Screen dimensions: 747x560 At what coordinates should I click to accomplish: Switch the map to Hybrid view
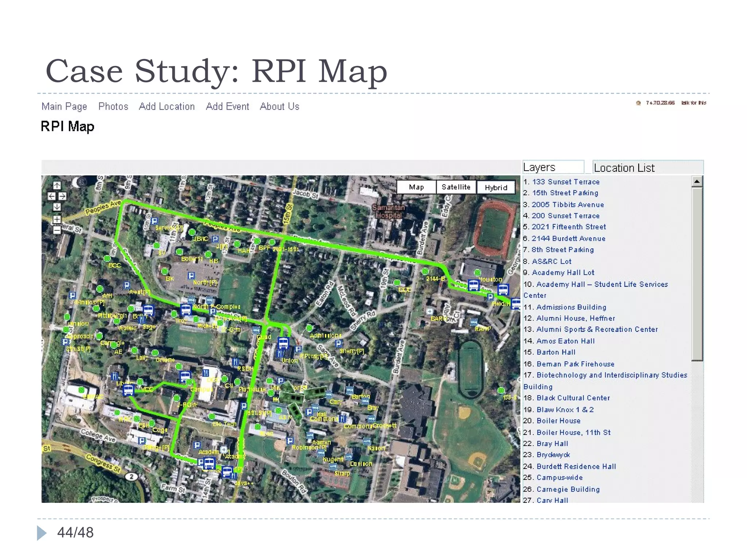[x=496, y=187]
